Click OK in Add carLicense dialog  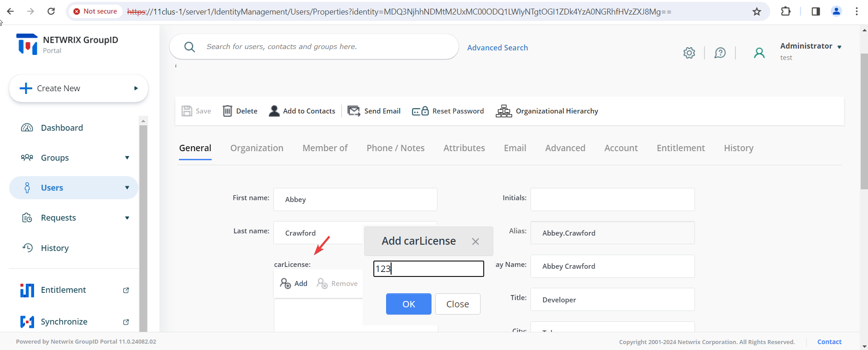[409, 304]
